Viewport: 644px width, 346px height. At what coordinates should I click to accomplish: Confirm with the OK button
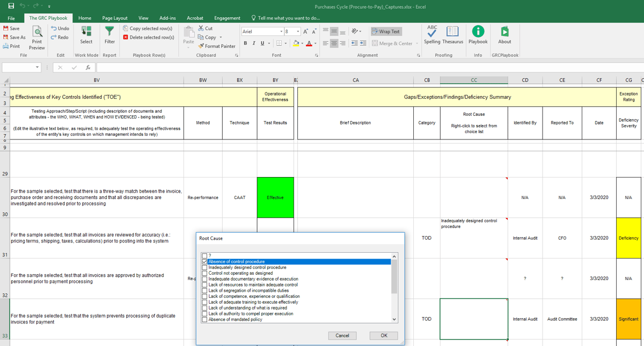coord(384,335)
